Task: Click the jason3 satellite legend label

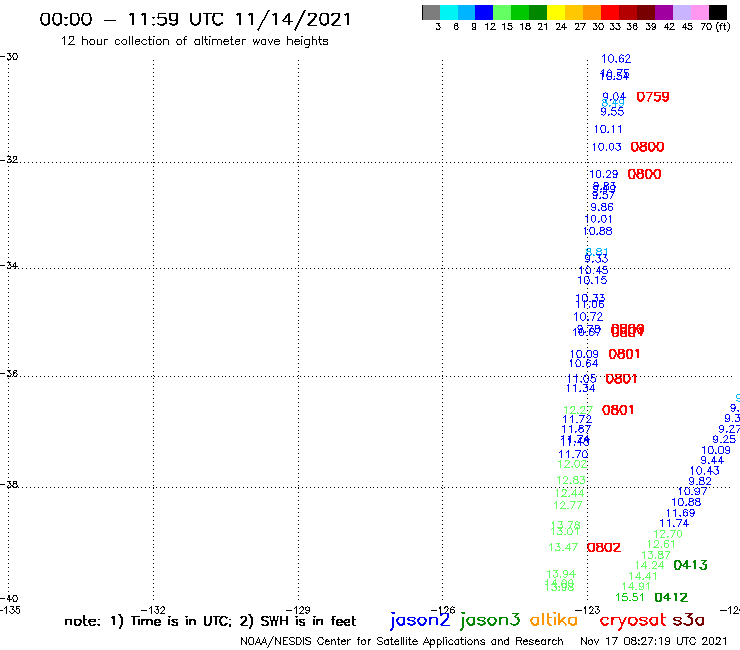Action: coord(490,620)
